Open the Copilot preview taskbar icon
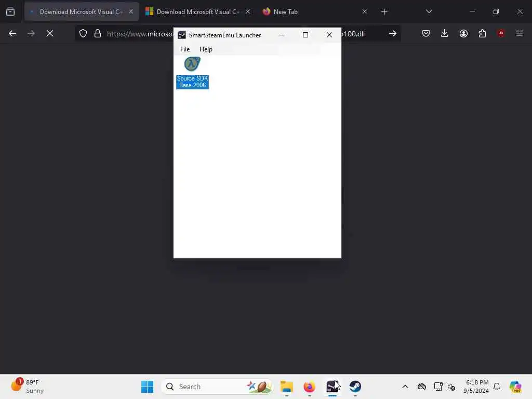The height and width of the screenshot is (399, 532). tap(515, 387)
